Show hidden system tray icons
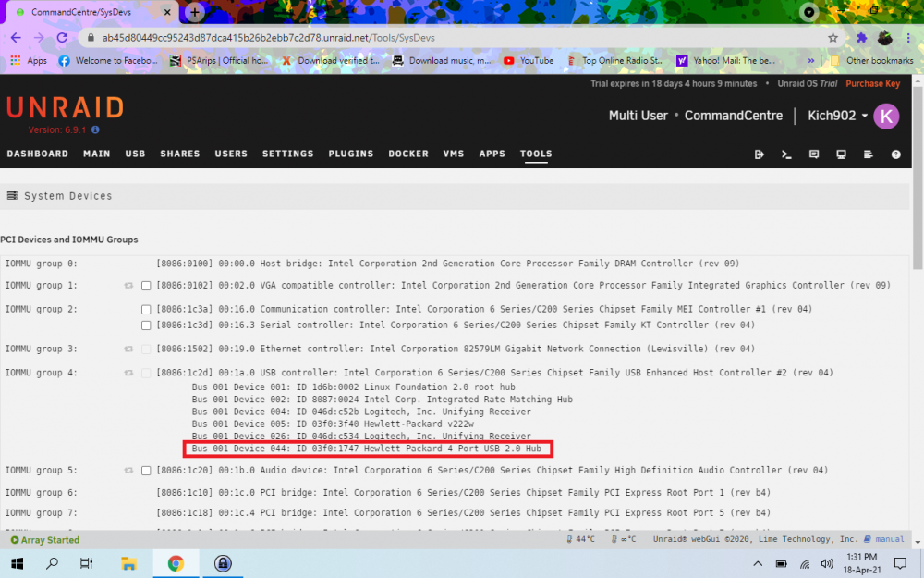 (x=758, y=564)
